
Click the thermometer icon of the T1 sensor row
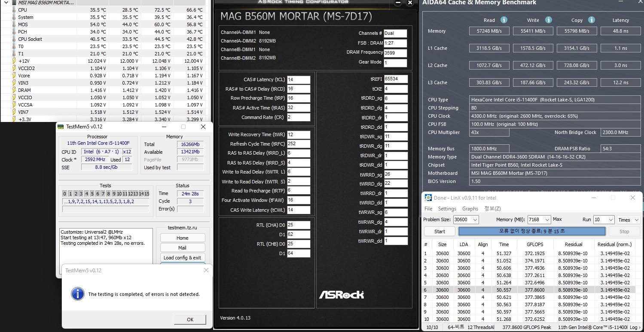point(14,54)
